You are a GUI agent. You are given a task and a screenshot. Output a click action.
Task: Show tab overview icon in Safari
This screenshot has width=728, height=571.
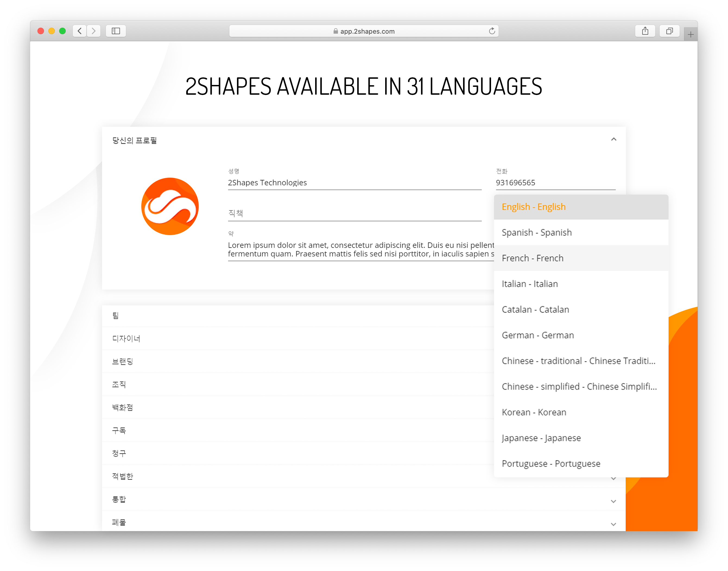(669, 31)
